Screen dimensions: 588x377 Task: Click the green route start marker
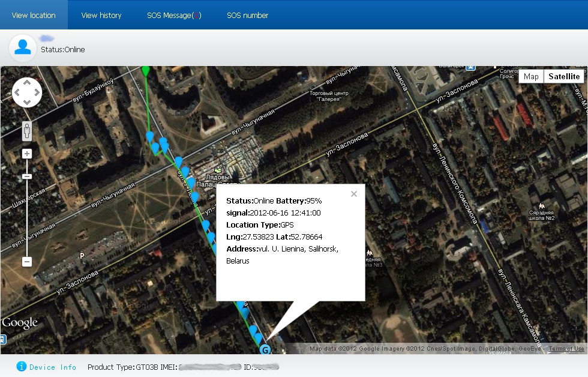point(145,70)
